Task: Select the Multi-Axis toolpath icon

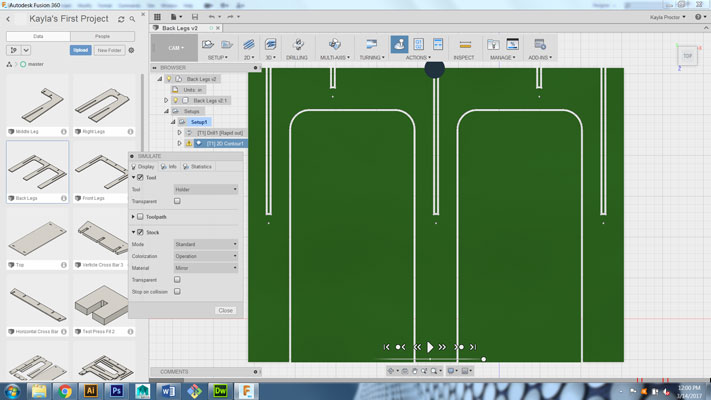Action: [335, 44]
